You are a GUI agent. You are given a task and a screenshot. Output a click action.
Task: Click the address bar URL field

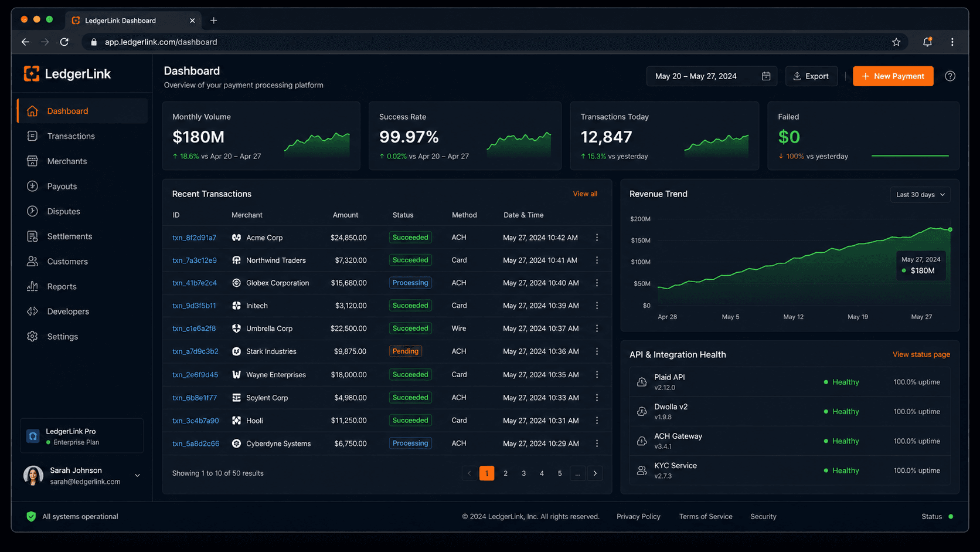(494, 42)
